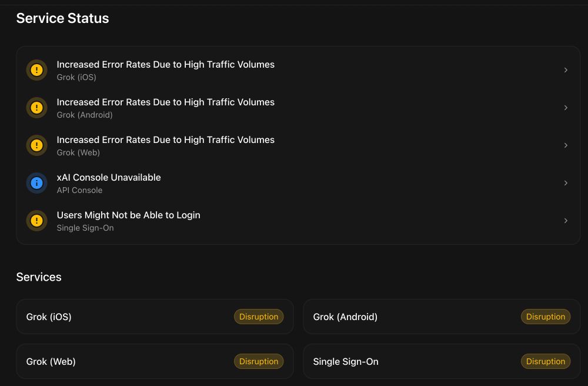This screenshot has width=588, height=386.
Task: Select the Grok (Web) service card label
Action: coord(51,361)
